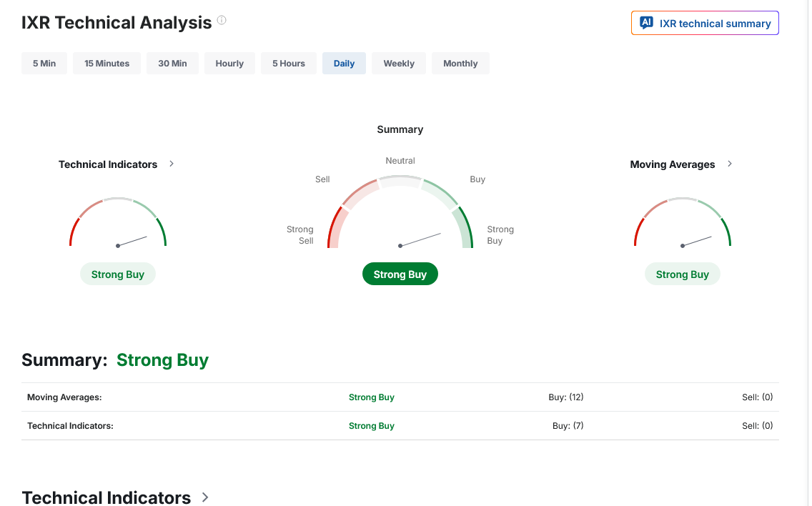Click the Moving Averages row label
The height and width of the screenshot is (506, 812).
[64, 397]
